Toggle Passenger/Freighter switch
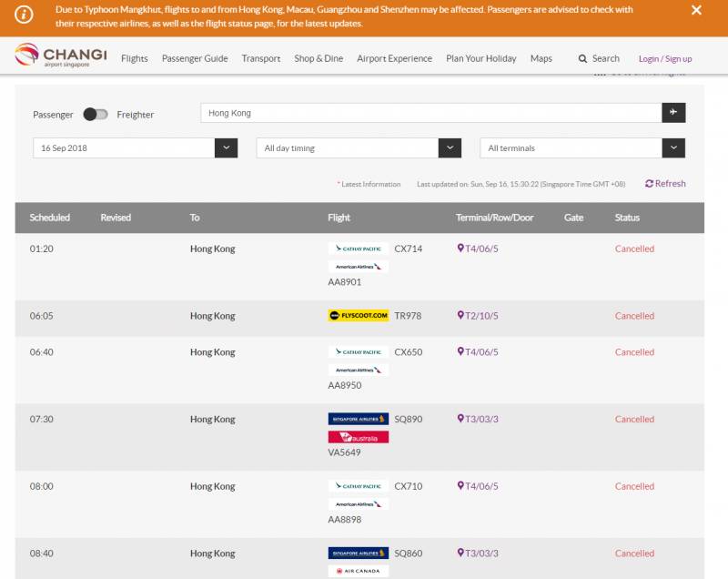This screenshot has width=728, height=579. pyautogui.click(x=96, y=115)
